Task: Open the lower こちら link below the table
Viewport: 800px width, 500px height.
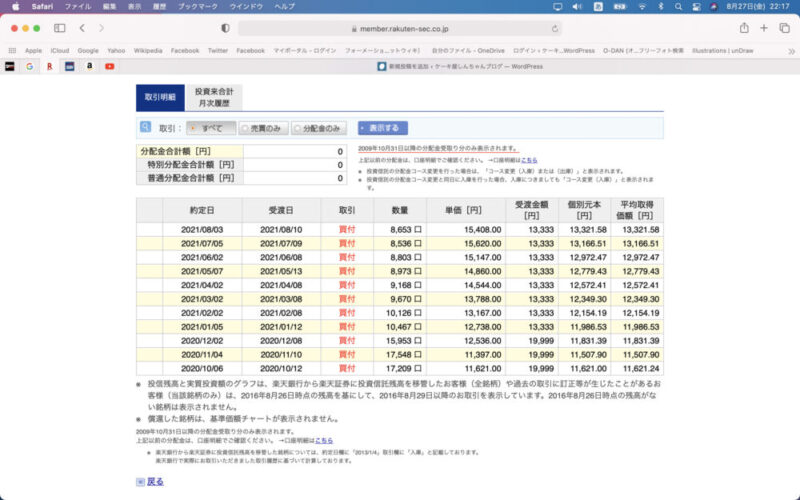Action: (323, 440)
